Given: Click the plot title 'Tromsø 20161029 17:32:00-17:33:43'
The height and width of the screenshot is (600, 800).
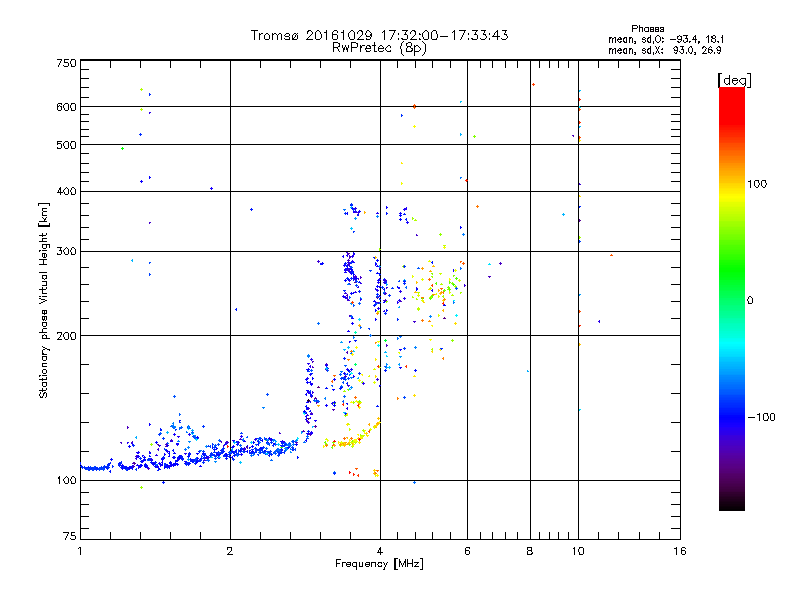Looking at the screenshot, I should (379, 35).
